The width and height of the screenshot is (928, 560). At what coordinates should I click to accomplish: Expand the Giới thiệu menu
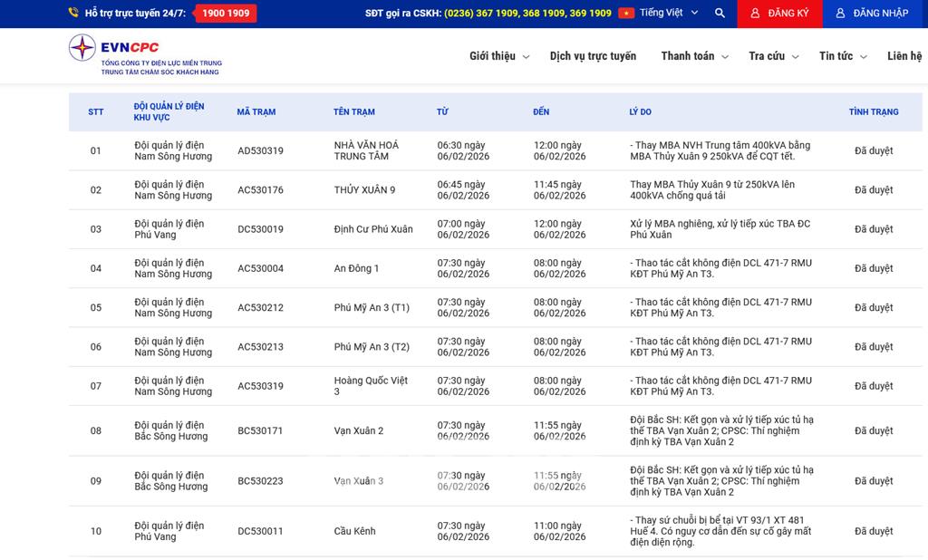pos(499,56)
